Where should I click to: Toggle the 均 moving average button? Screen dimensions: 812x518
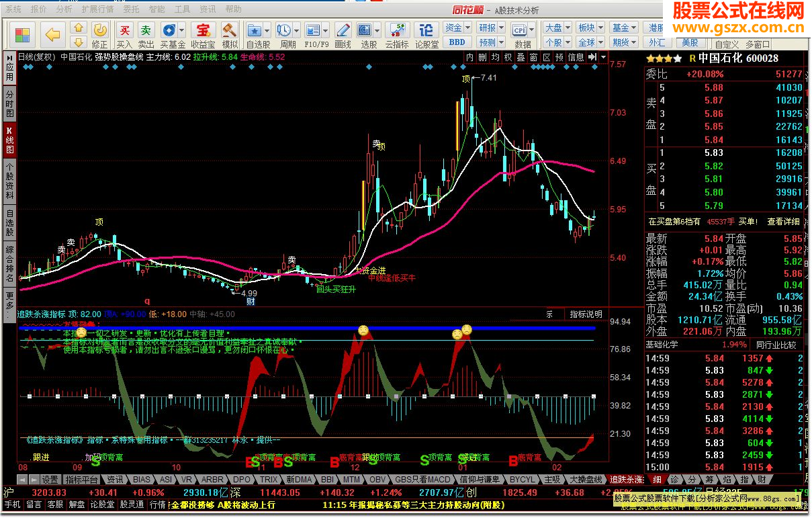pyautogui.click(x=495, y=58)
